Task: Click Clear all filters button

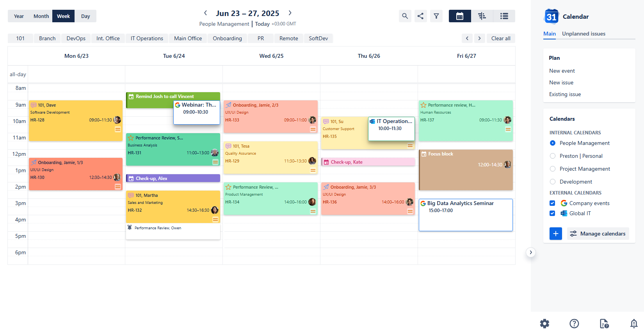Action: [x=500, y=38]
